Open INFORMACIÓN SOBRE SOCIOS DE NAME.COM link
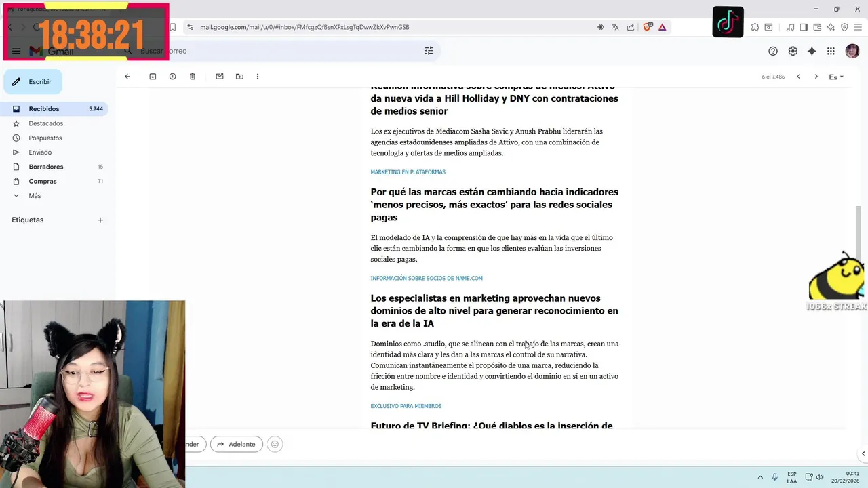This screenshot has width=868, height=488. point(427,279)
